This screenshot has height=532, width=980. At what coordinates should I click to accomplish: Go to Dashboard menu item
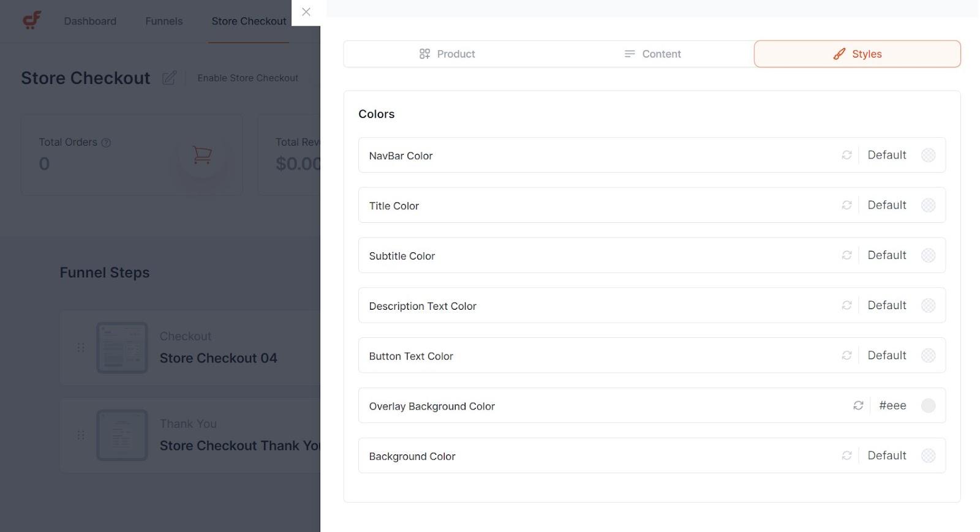(x=90, y=21)
